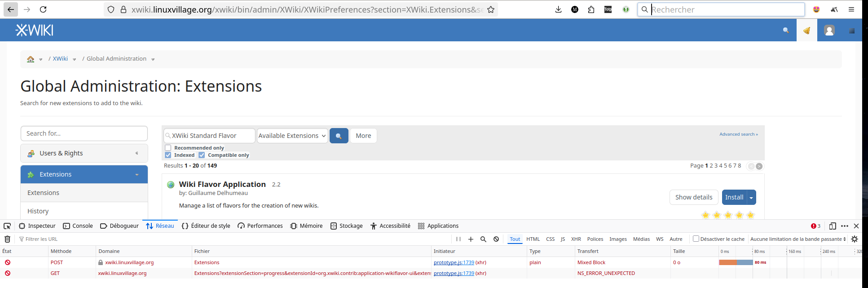
Task: Select the XHR network filter
Action: [x=576, y=239]
